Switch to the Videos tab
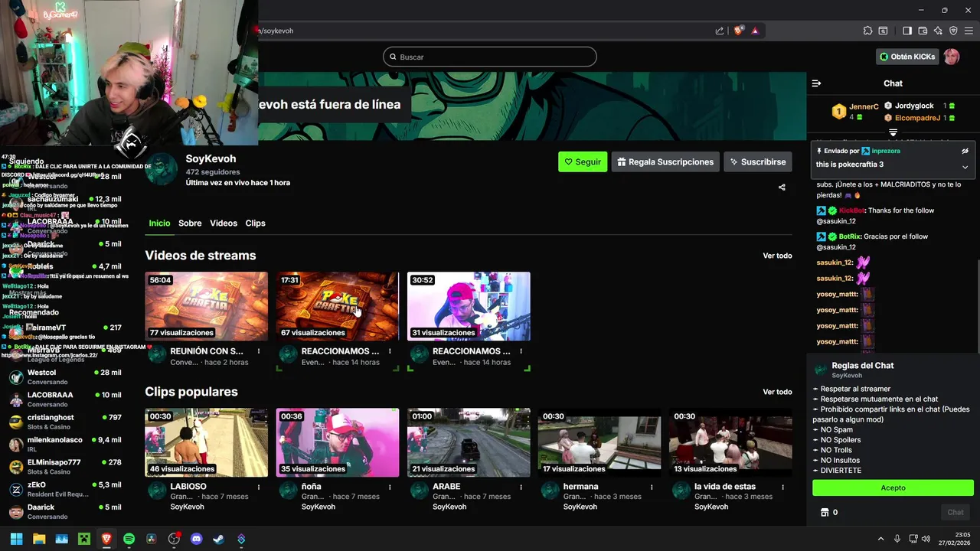The width and height of the screenshot is (980, 551). click(x=224, y=223)
